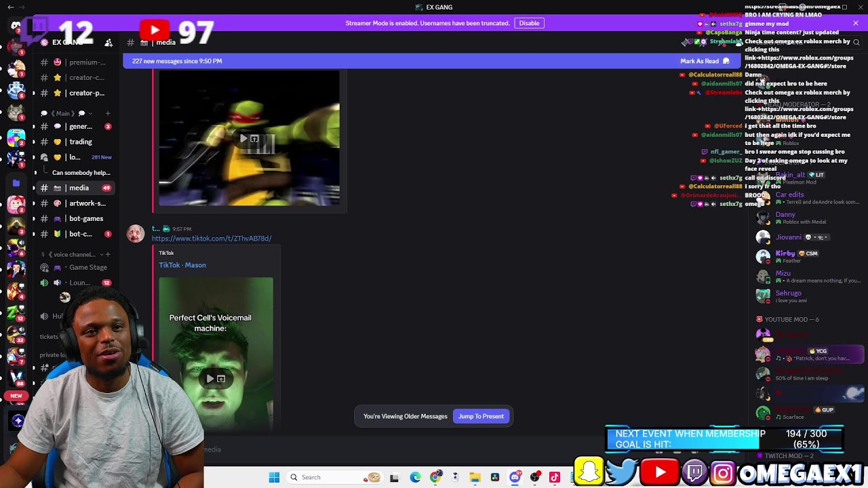Open the artwork-s channel

[x=76, y=203]
